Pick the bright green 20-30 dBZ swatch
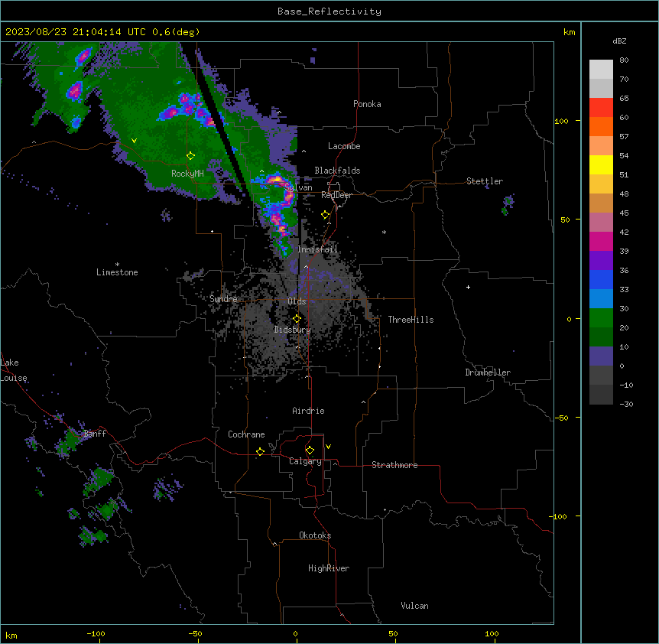 point(601,318)
